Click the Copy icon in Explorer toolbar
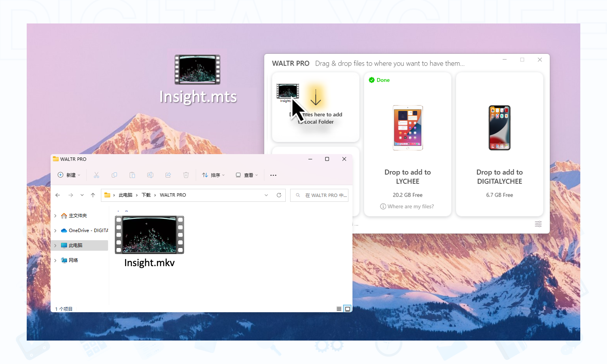 [114, 175]
